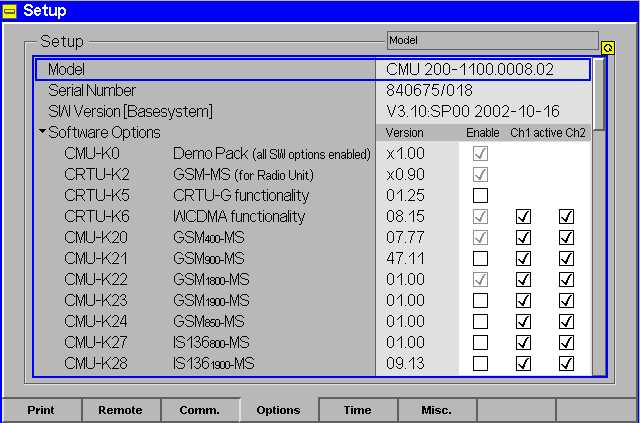
Task: Enable the CMU-K24 GSM850-MS option
Action: pos(480,322)
